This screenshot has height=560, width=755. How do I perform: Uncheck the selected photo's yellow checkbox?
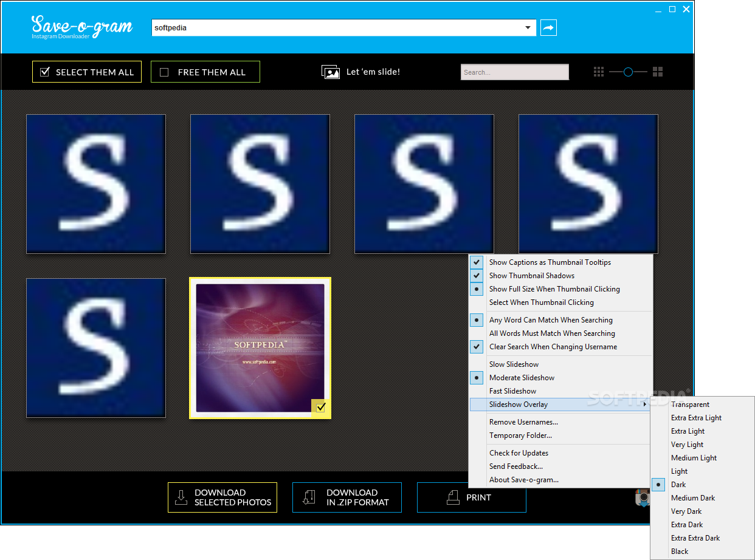320,408
